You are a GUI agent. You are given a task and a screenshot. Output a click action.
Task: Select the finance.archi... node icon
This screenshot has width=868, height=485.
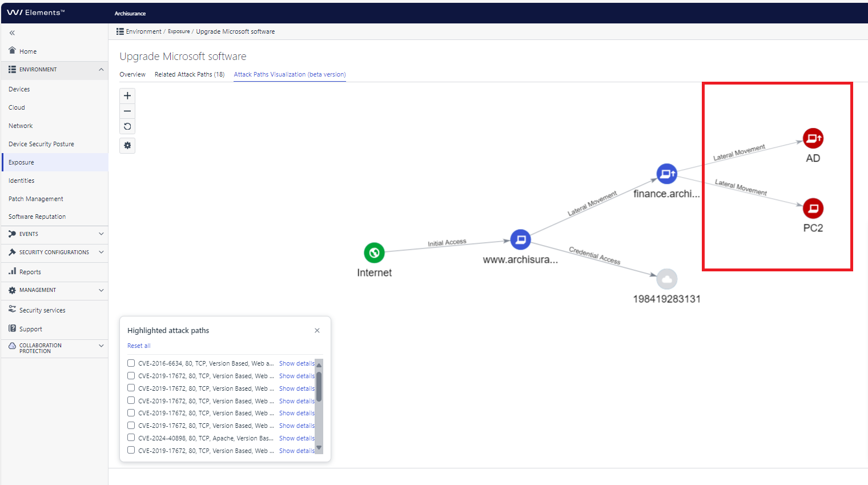(x=666, y=173)
